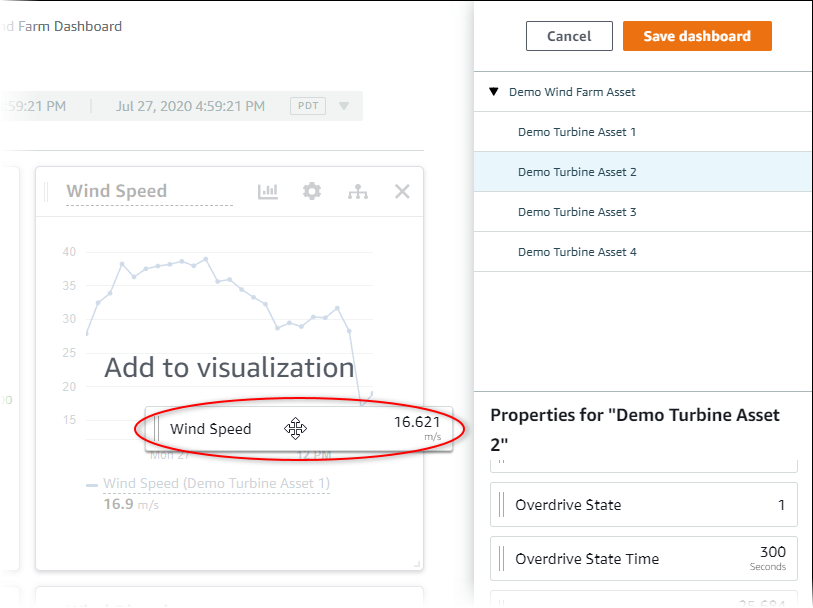This screenshot has height=608, width=813.
Task: Grab drag handle left of Wind Speed title
Action: pos(45,192)
